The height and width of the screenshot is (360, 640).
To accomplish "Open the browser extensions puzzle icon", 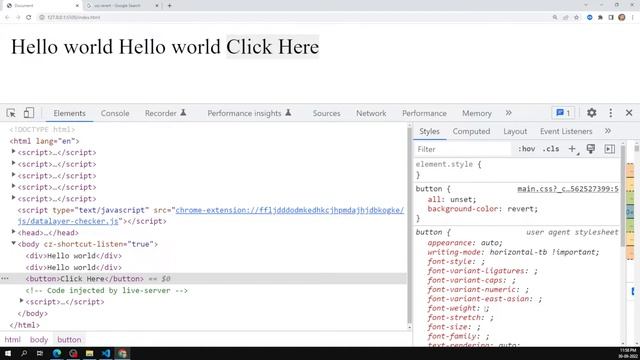I will click(600, 18).
